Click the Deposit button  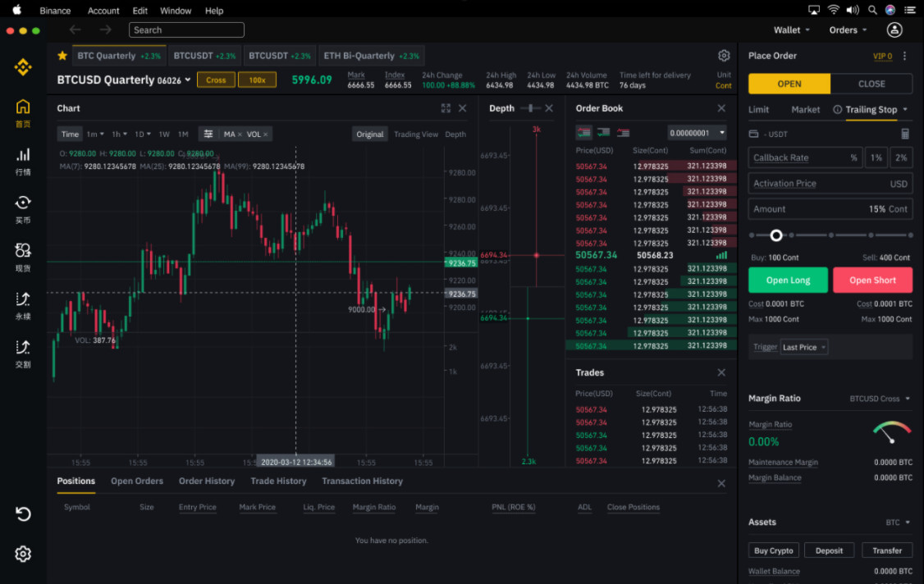pyautogui.click(x=829, y=550)
